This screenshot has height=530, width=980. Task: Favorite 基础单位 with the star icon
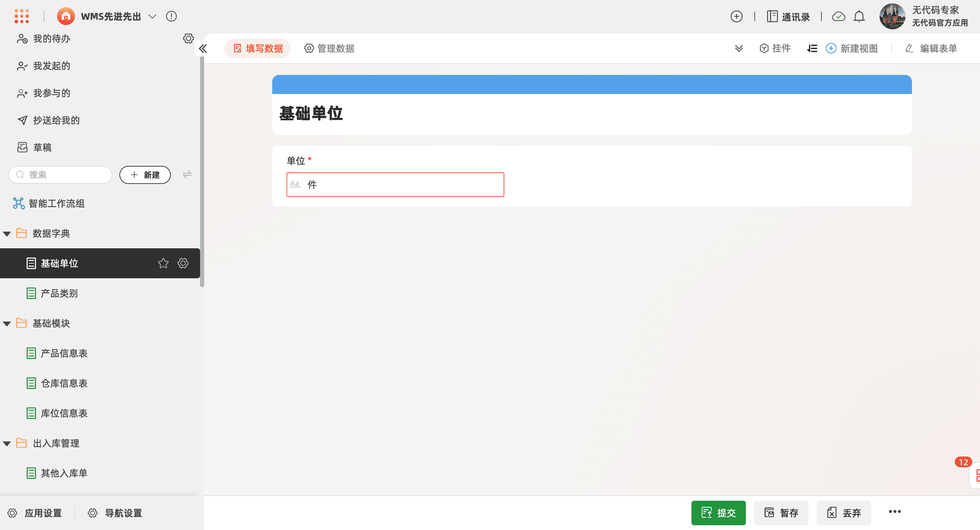point(163,263)
